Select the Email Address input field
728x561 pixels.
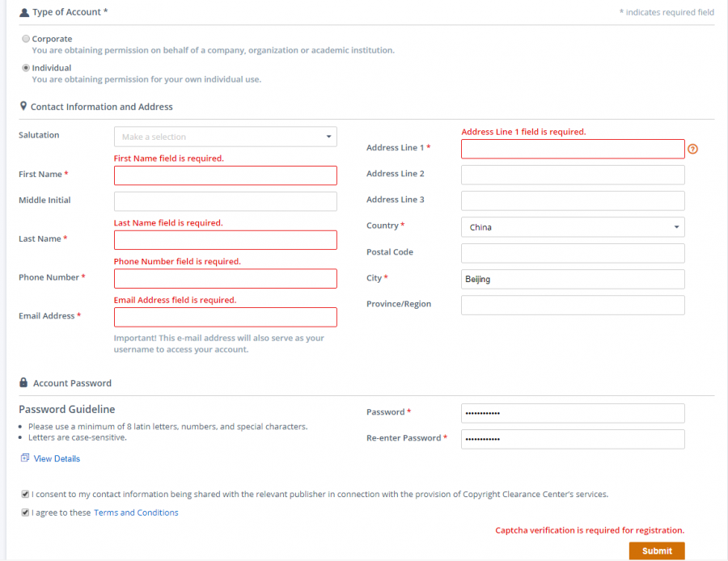[225, 317]
